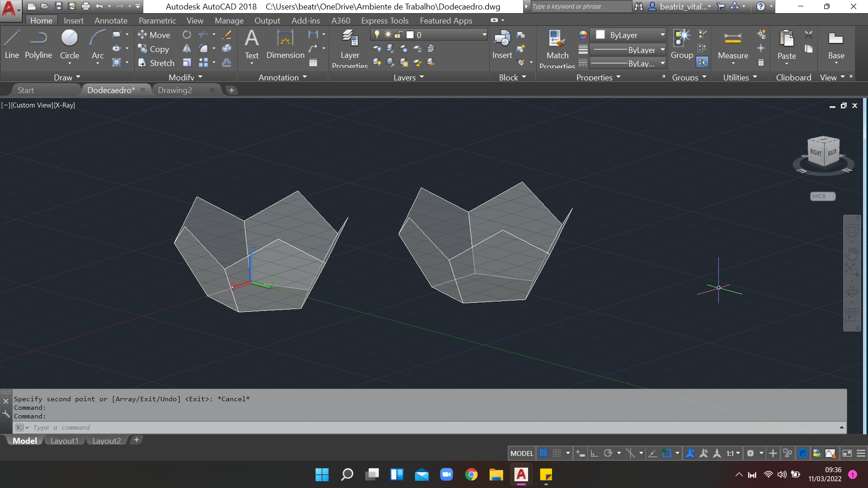
Task: Toggle drawing grid display in status bar
Action: click(x=543, y=453)
